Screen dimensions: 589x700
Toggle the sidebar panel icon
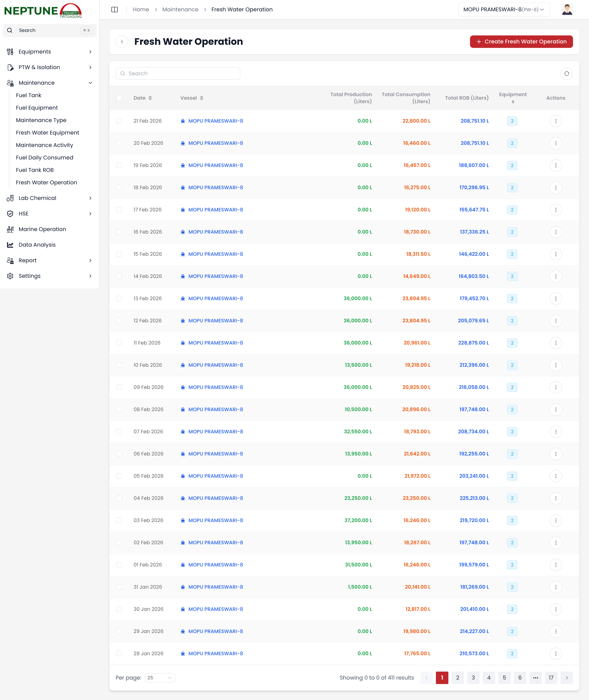115,9
